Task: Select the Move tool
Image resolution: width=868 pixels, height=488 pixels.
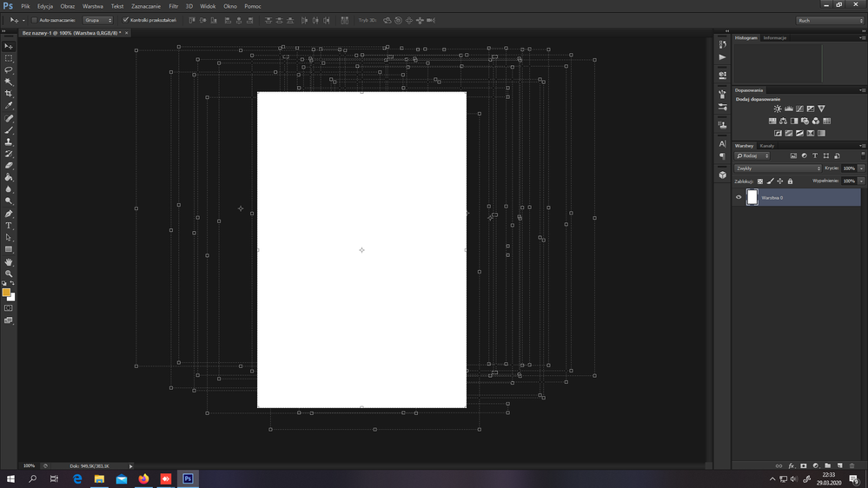Action: click(x=9, y=47)
